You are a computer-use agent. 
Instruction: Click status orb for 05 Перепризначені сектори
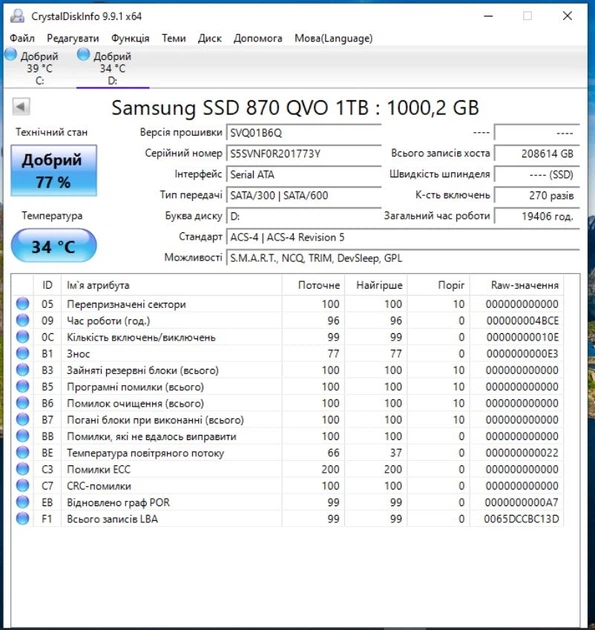(x=23, y=304)
